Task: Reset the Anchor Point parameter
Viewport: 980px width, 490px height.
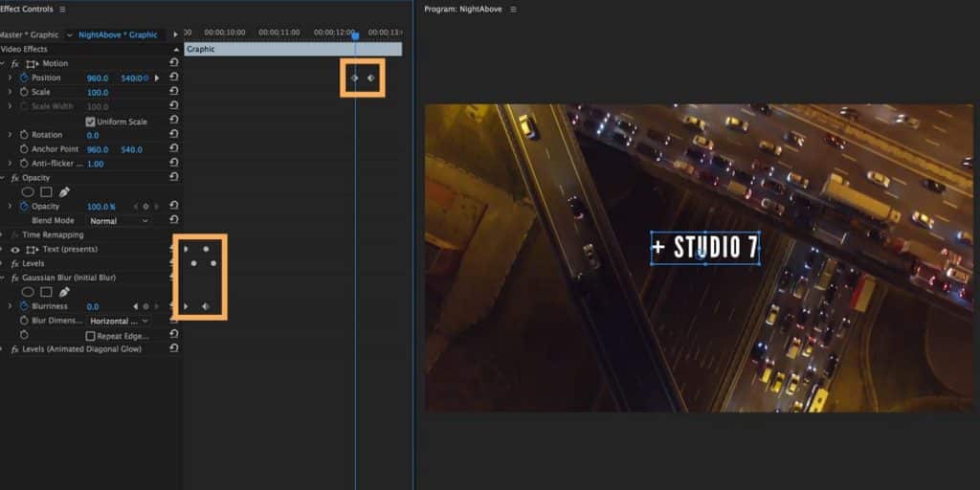Action: pyautogui.click(x=173, y=149)
